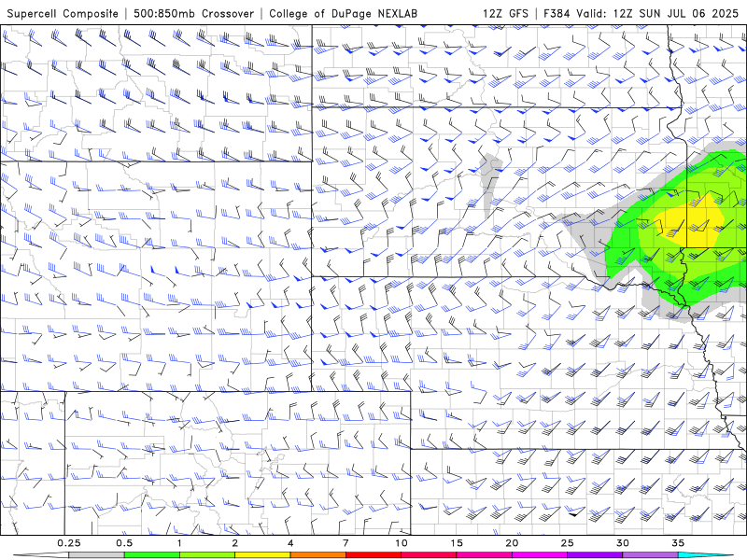Pick the purple 25–30 legend color segment
Screen dimensions: 747x560
595,555
